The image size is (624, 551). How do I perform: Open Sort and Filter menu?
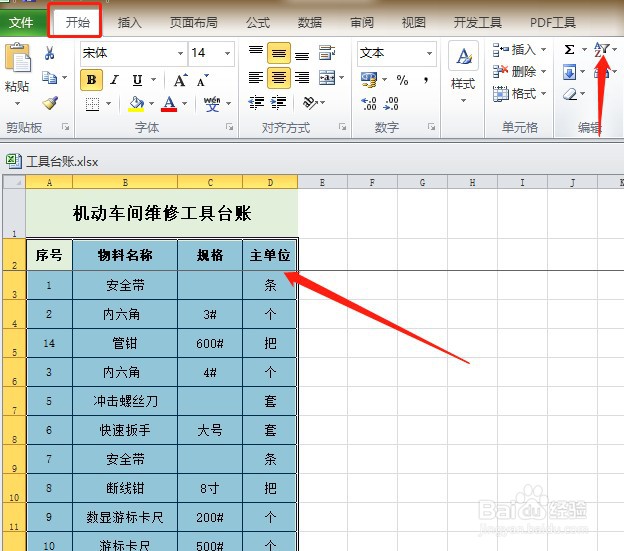[x=605, y=50]
